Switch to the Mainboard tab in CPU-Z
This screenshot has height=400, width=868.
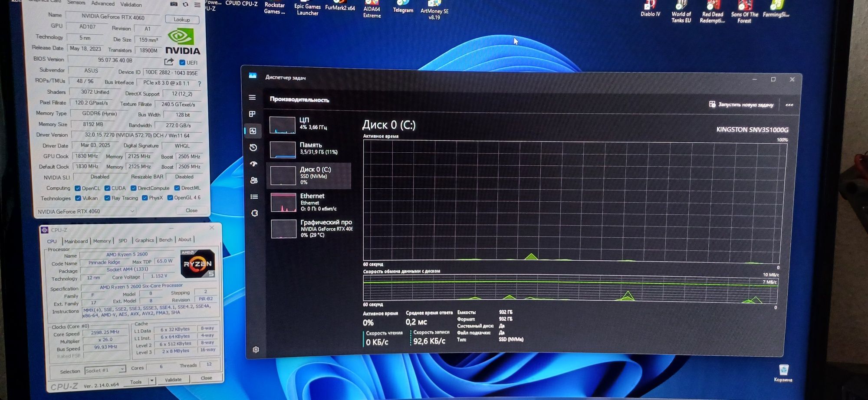click(x=76, y=241)
